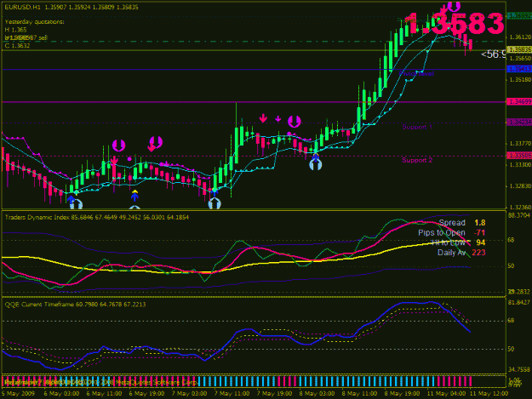Click the '8 May 11:00' time axis label
The height and width of the screenshot is (399, 532).
pos(359,394)
